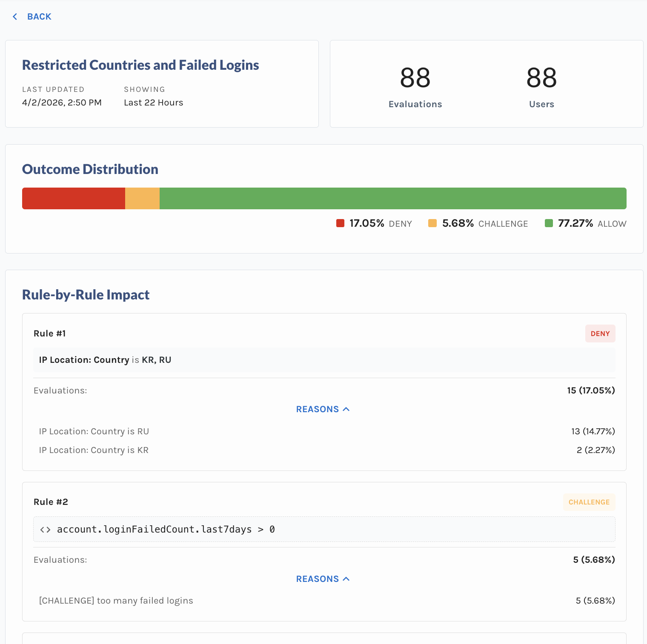Click the green ALLOW legend square
This screenshot has width=647, height=644.
[549, 223]
